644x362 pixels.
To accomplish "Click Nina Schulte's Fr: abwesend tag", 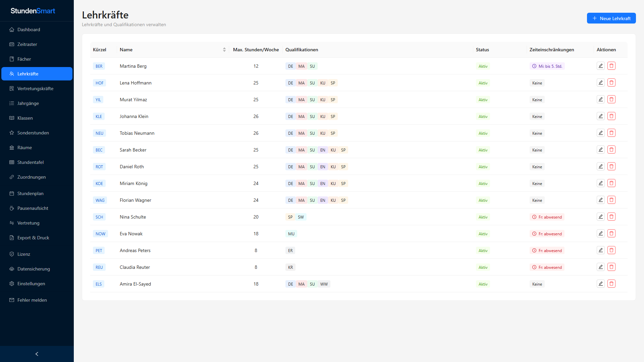I will point(547,217).
